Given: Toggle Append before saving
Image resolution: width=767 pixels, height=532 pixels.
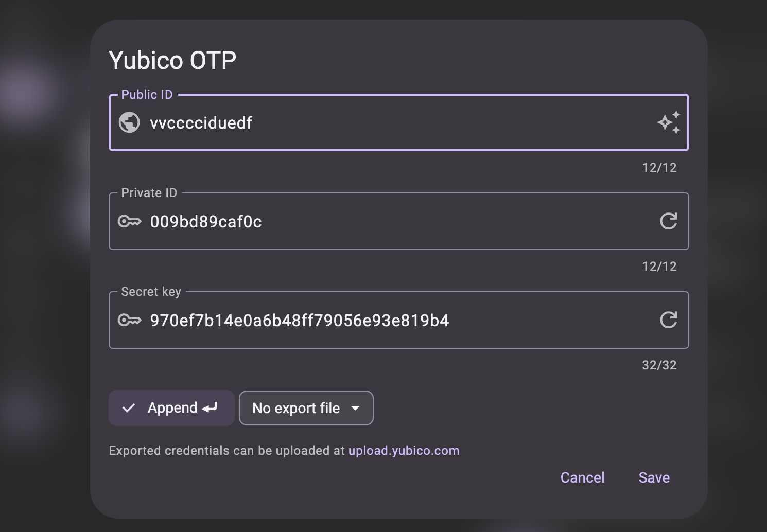Looking at the screenshot, I should pos(171,407).
